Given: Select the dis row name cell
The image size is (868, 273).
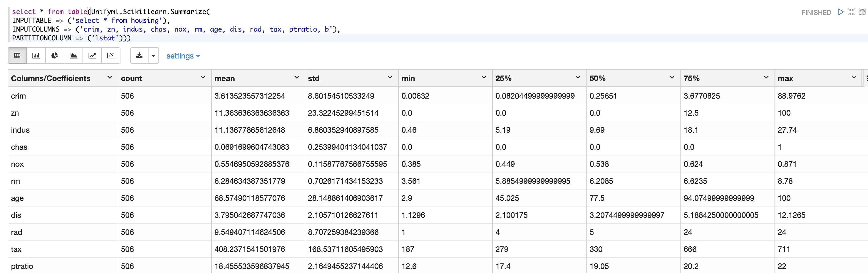Looking at the screenshot, I should [63, 215].
